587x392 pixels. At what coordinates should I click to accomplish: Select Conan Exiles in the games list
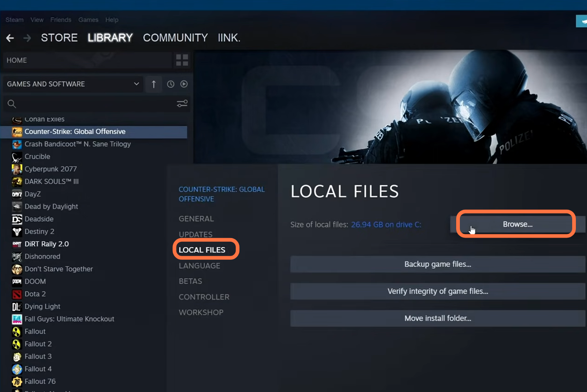pos(44,119)
